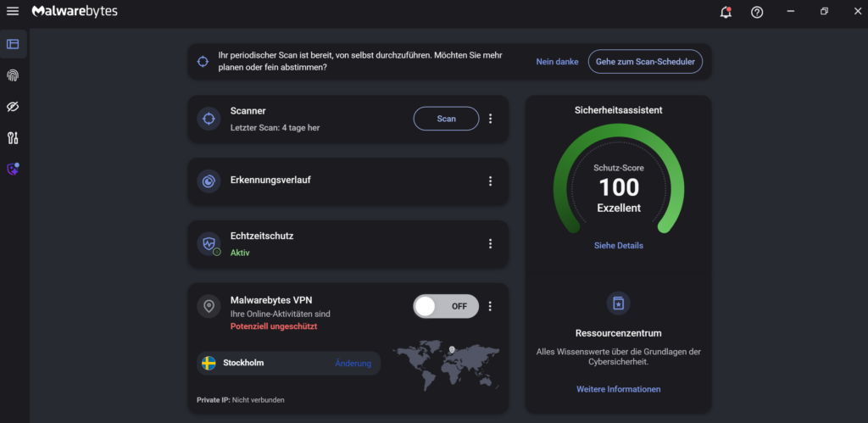Open the Erkennungsverlauf three-dot menu
This screenshot has height=423, width=868.
pyautogui.click(x=490, y=181)
